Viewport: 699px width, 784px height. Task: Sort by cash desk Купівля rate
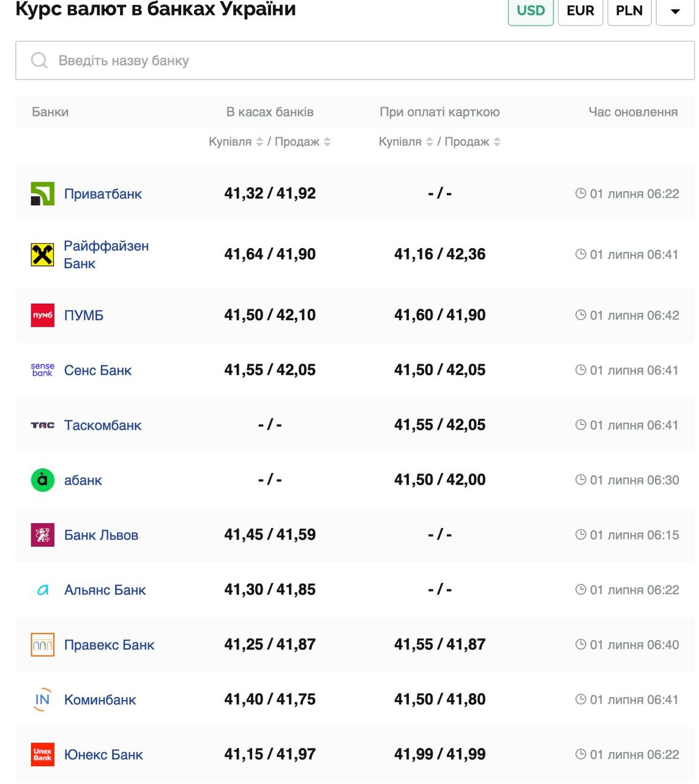pyautogui.click(x=260, y=142)
